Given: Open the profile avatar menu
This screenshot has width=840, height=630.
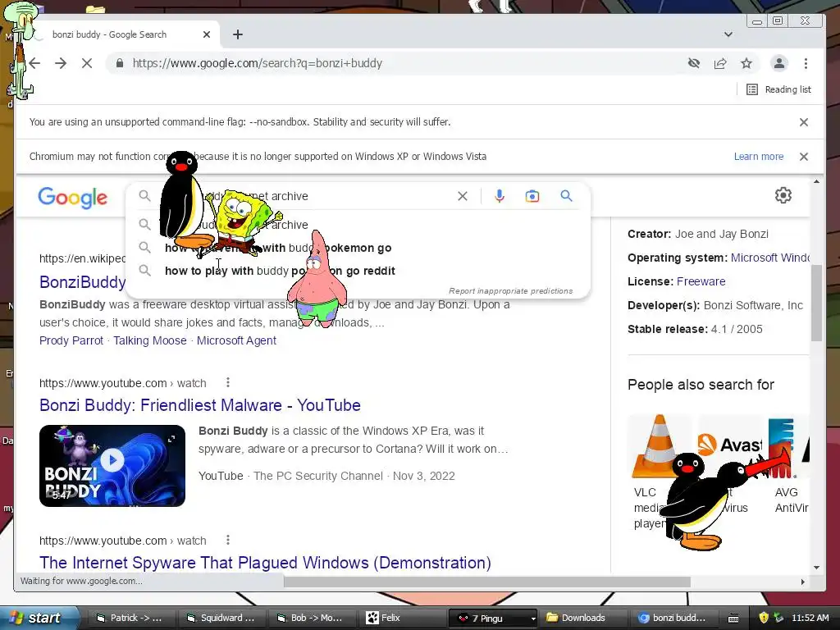Looking at the screenshot, I should (779, 63).
